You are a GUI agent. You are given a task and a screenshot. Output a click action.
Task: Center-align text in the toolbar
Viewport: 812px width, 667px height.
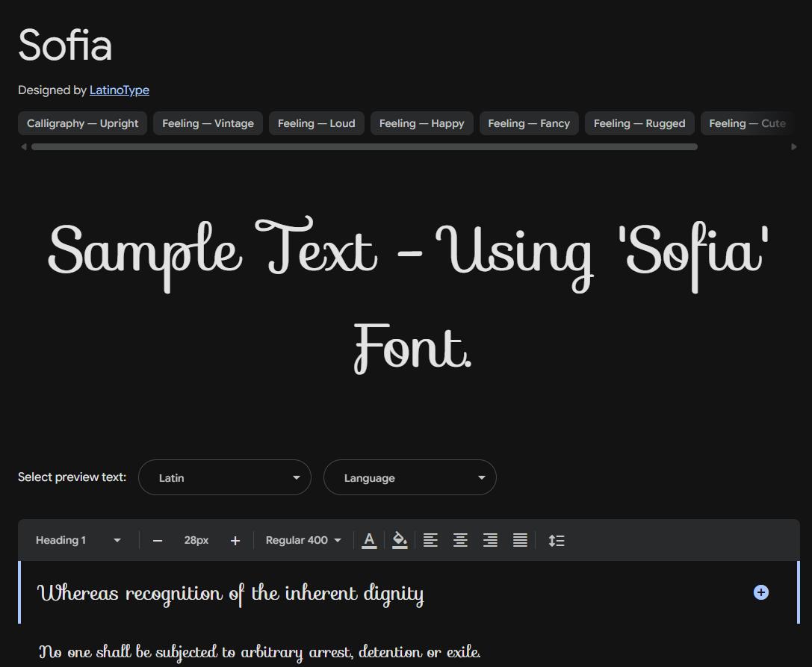[460, 540]
